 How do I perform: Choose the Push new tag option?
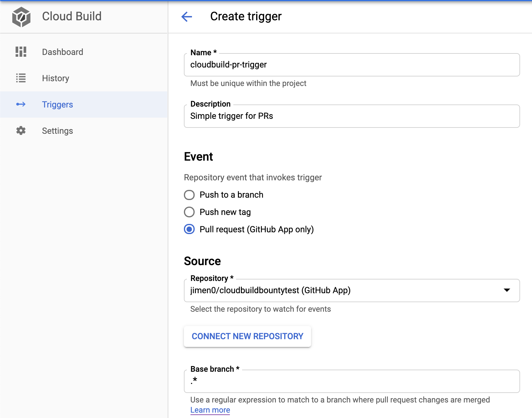coord(189,212)
